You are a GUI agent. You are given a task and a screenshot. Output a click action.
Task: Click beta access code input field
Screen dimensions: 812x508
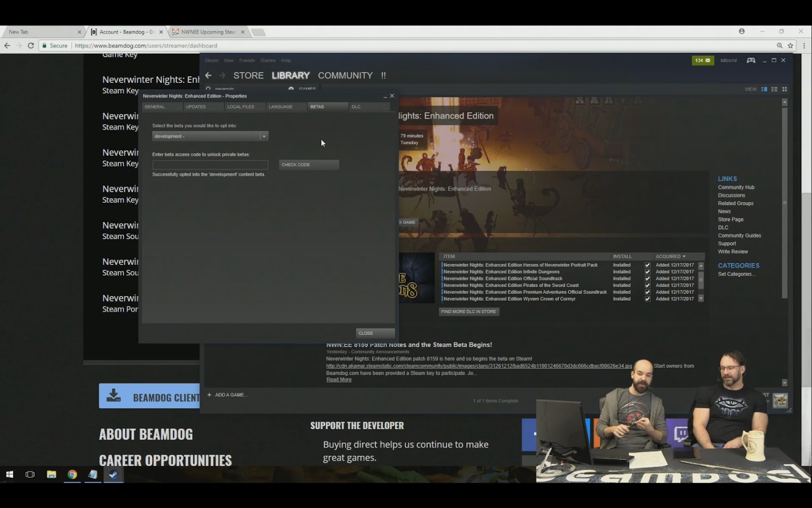pyautogui.click(x=210, y=165)
